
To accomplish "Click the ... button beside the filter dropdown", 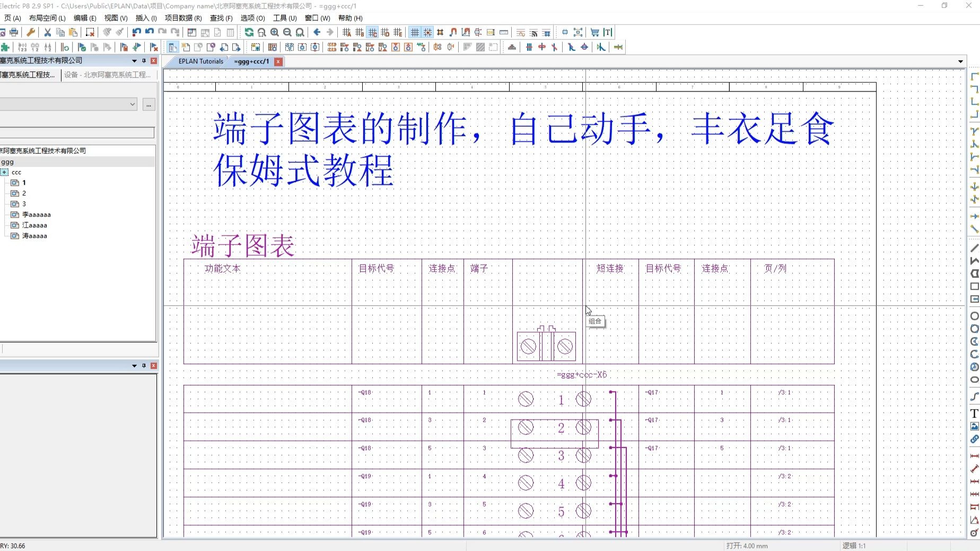I will 148,104.
